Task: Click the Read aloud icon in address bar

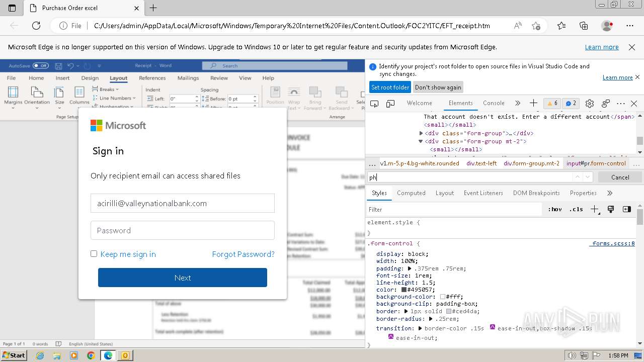Action: 517,26
